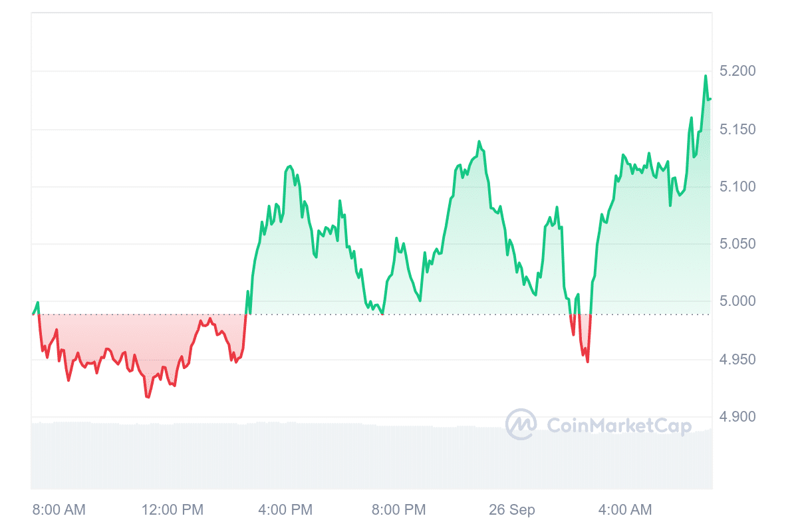Click the CoinMarketCap logo icon
This screenshot has width=798, height=532.
coord(521,424)
